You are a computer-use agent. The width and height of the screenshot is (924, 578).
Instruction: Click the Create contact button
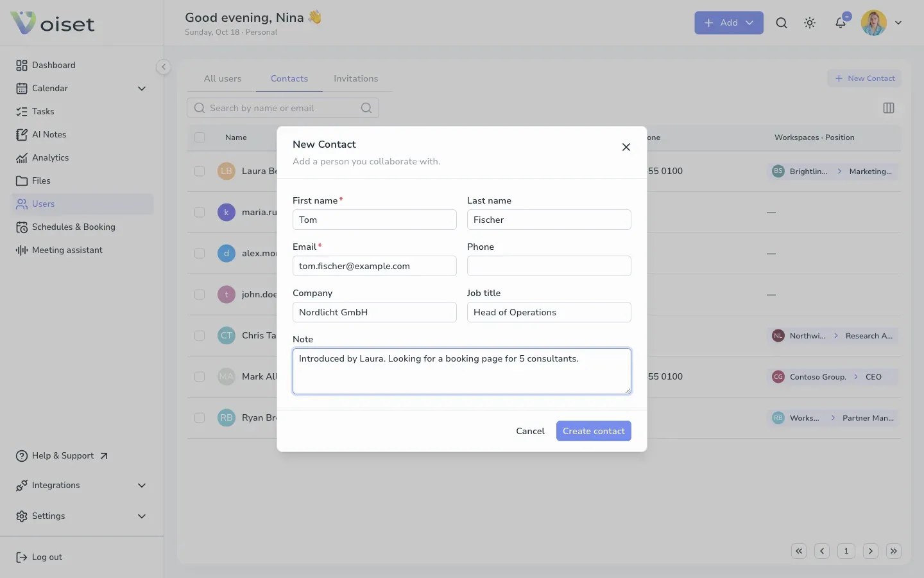tap(594, 431)
